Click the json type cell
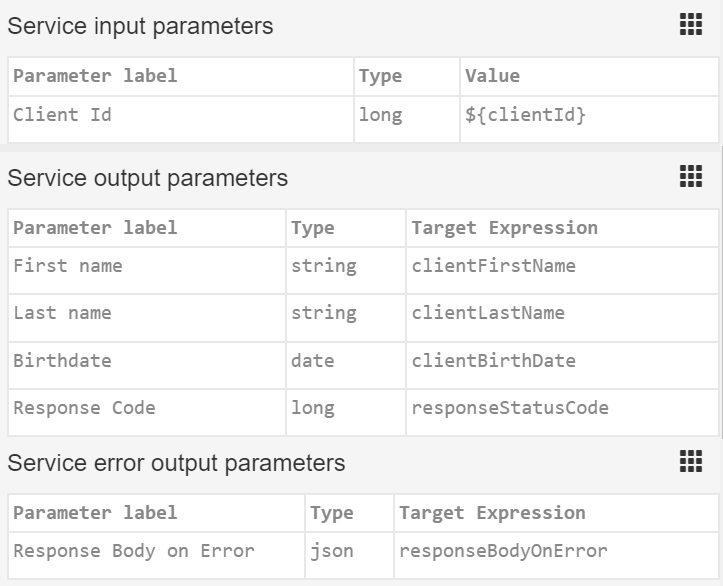 pyautogui.click(x=331, y=551)
